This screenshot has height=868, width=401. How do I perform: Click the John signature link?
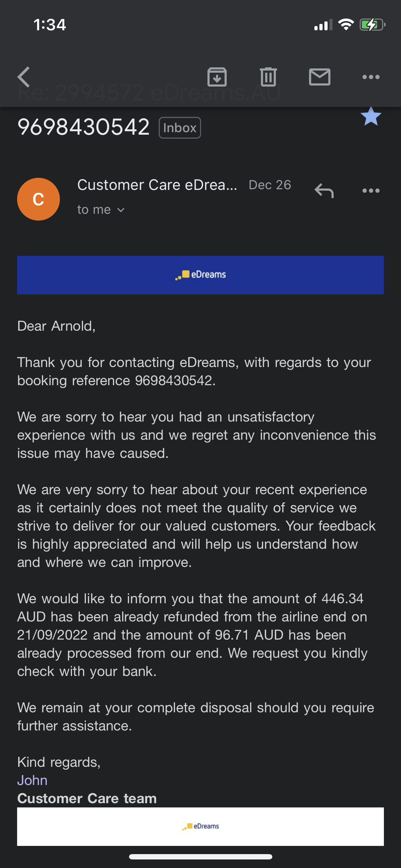coord(32,780)
